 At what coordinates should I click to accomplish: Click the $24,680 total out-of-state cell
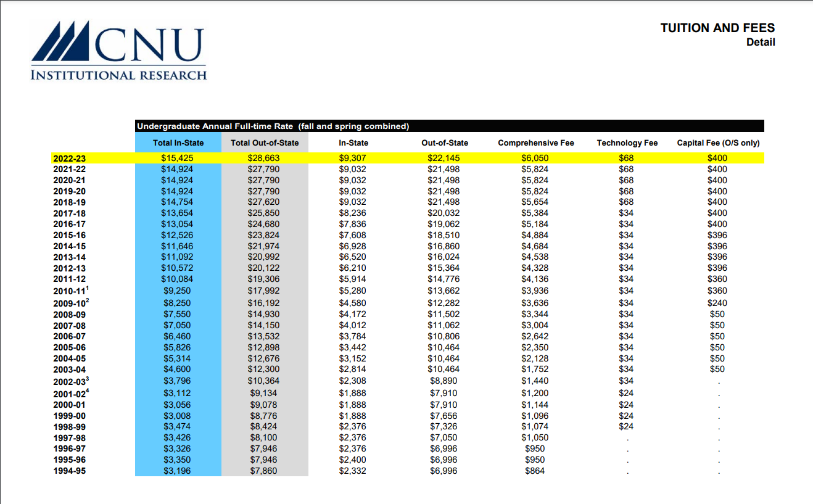[263, 224]
